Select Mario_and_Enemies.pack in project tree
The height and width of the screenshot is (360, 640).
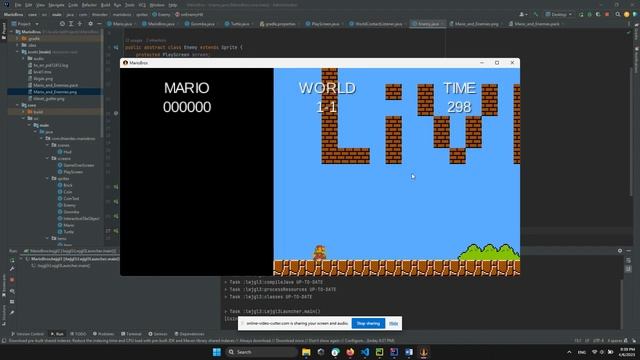click(x=55, y=85)
